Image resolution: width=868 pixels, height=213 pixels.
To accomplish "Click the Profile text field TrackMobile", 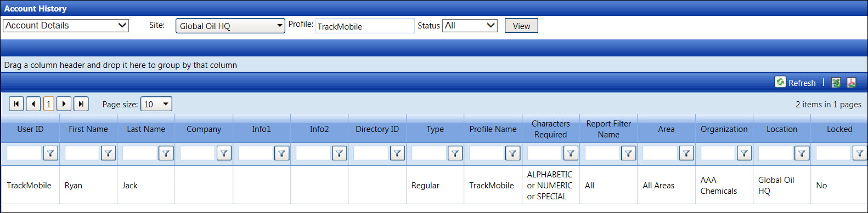I will point(365,26).
